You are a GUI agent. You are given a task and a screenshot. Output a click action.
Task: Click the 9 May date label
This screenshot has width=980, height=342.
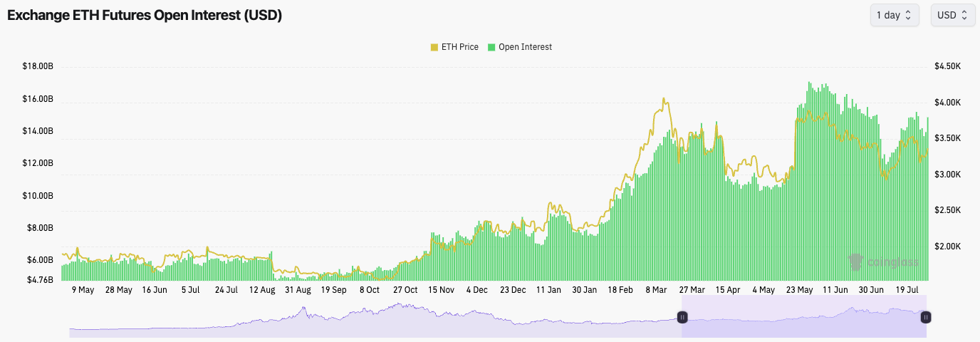coord(83,290)
